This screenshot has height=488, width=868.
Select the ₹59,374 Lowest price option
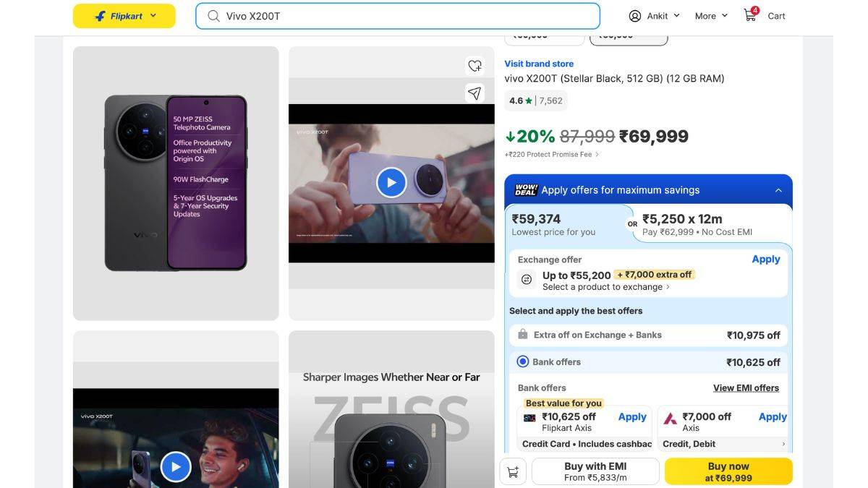(567, 224)
